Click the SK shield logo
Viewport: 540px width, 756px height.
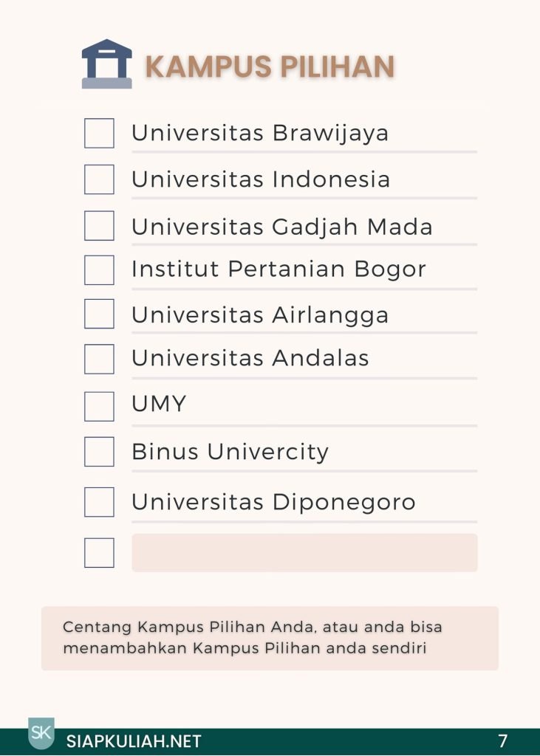[41, 732]
